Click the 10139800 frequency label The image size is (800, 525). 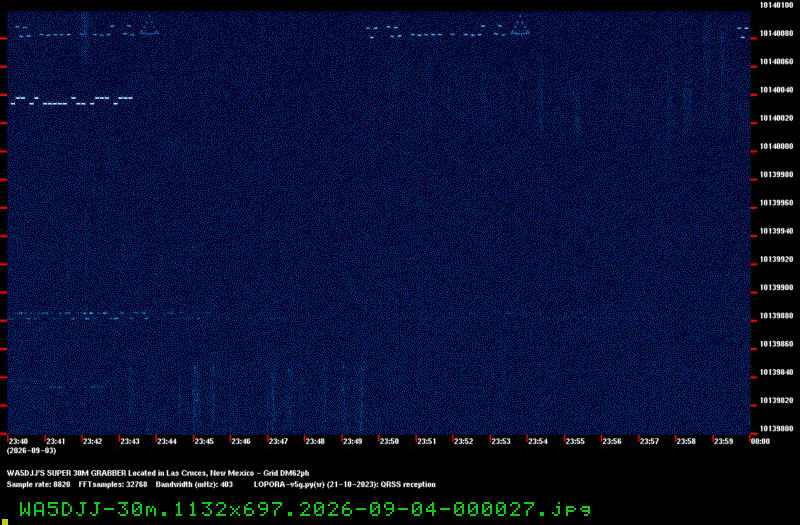[777, 429]
